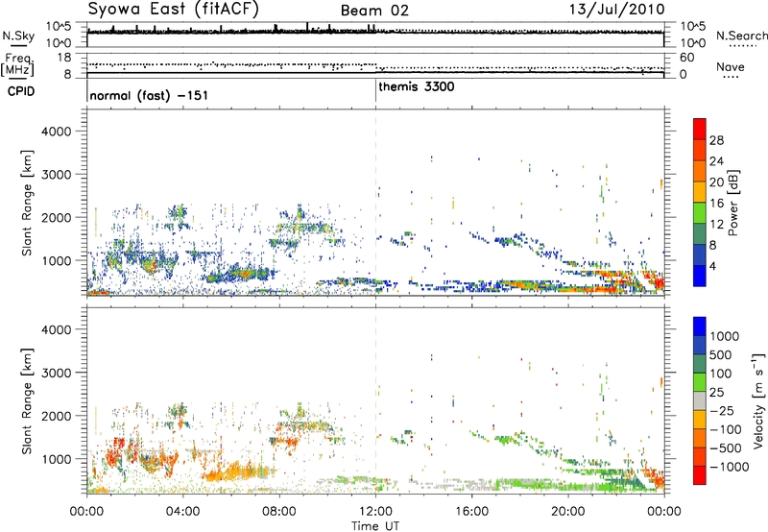
Task: Click the "60" Nave axis tick
Action: [x=686, y=58]
